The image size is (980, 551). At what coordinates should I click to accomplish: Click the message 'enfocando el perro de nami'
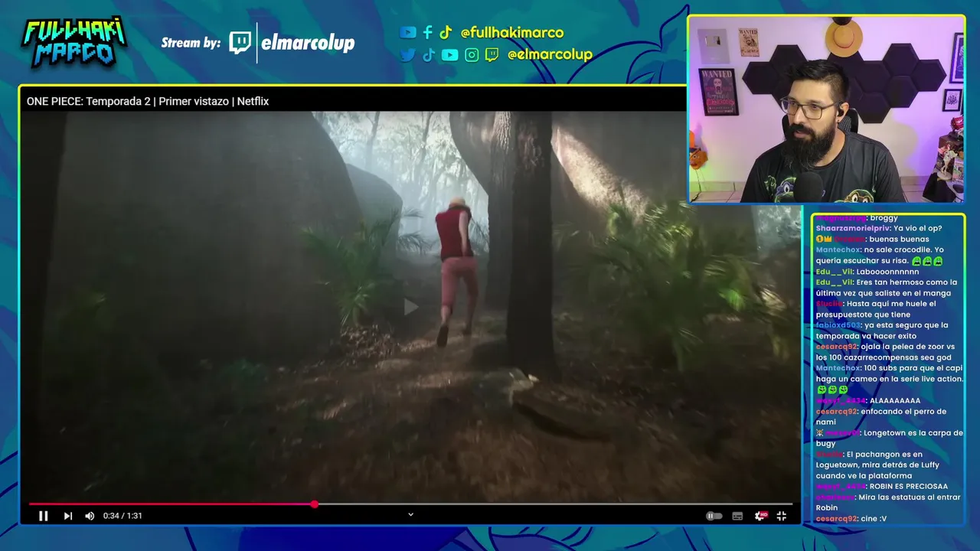880,416
